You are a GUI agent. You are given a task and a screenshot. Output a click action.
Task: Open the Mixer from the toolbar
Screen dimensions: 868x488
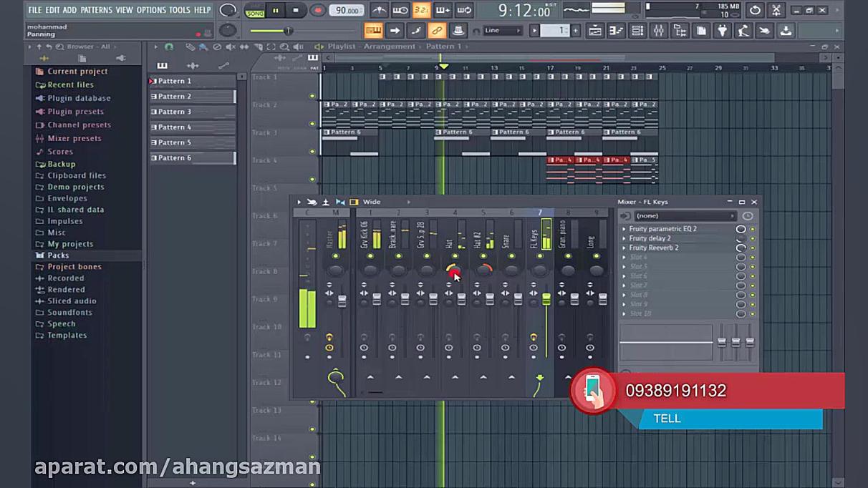click(658, 31)
